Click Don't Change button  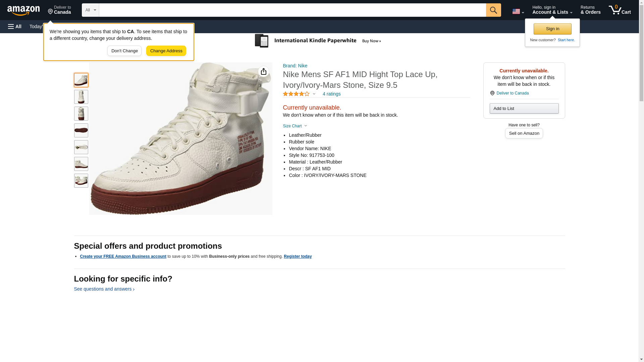click(124, 51)
